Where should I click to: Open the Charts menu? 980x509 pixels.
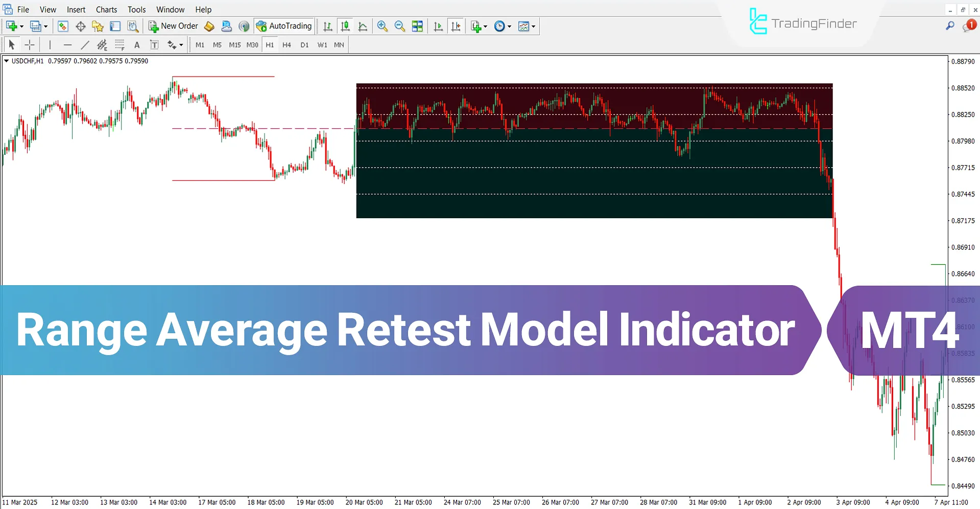106,9
